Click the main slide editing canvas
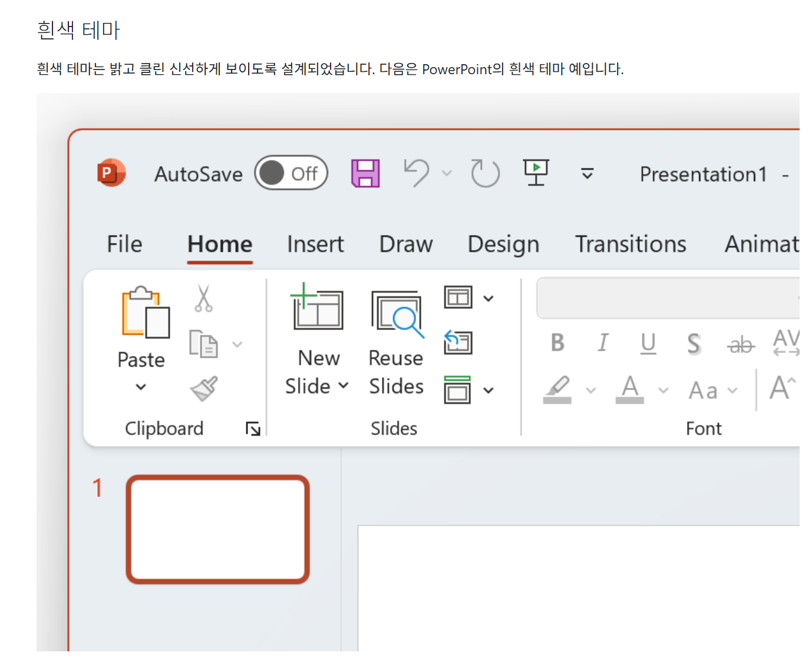This screenshot has height=659, width=812. click(x=579, y=589)
